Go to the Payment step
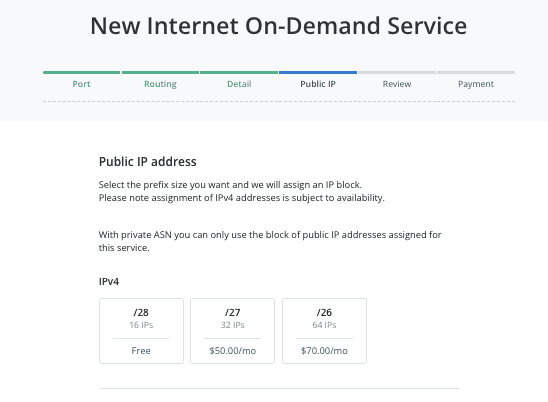The width and height of the screenshot is (548, 402). [476, 84]
